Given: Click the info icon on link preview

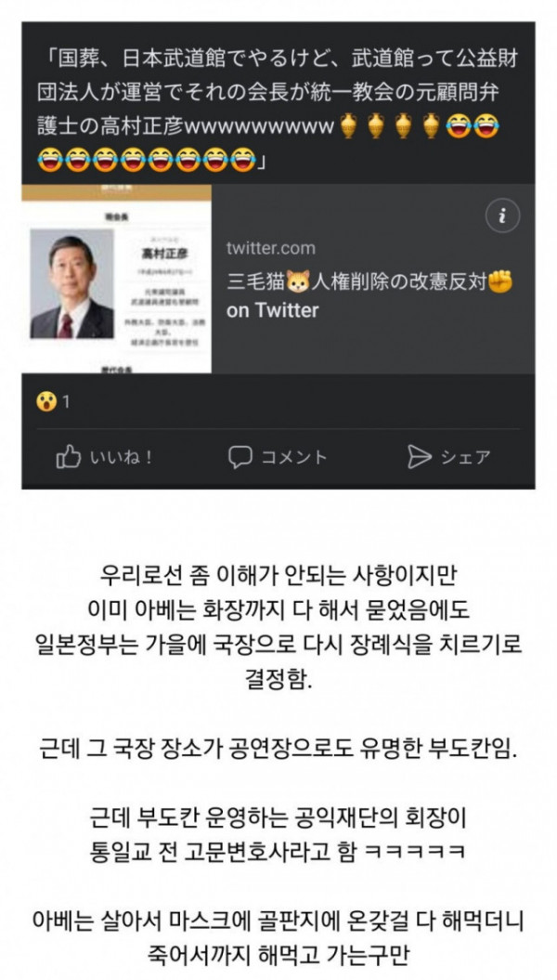Looking at the screenshot, I should click(x=502, y=216).
